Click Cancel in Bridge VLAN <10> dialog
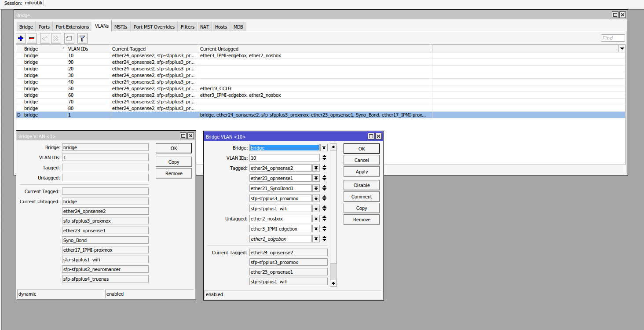Screen dimensions: 644x330 [x=362, y=160]
